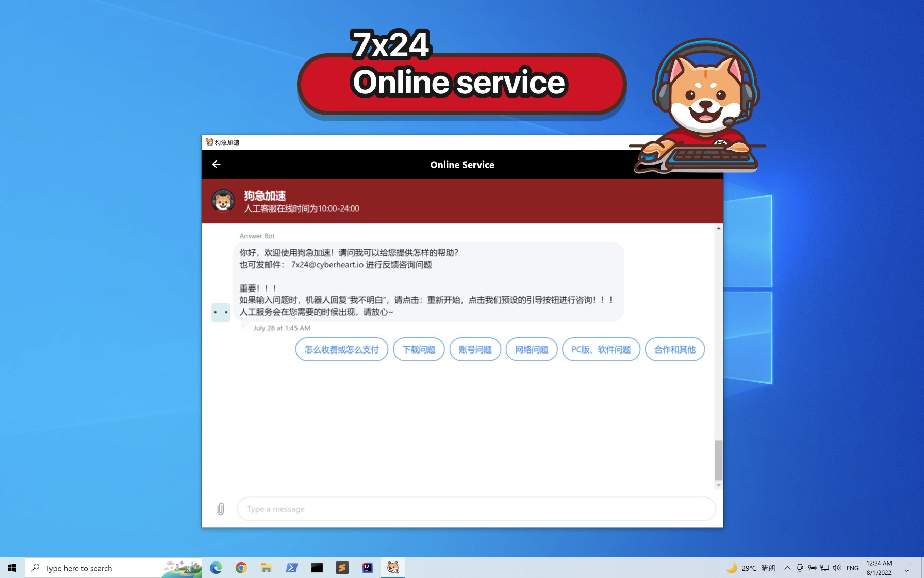
Task: Click the message line starting 人工服务会在您需要的时候出现
Action: click(316, 312)
